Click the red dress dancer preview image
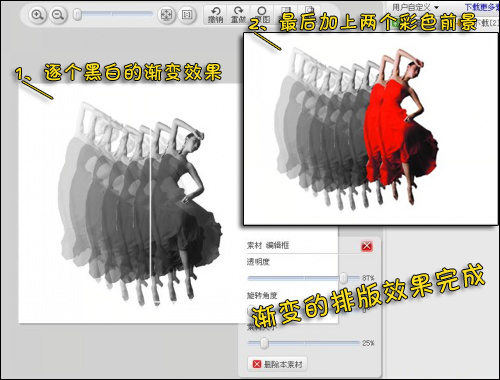Screen dimensions: 500x380 [x=370, y=129]
